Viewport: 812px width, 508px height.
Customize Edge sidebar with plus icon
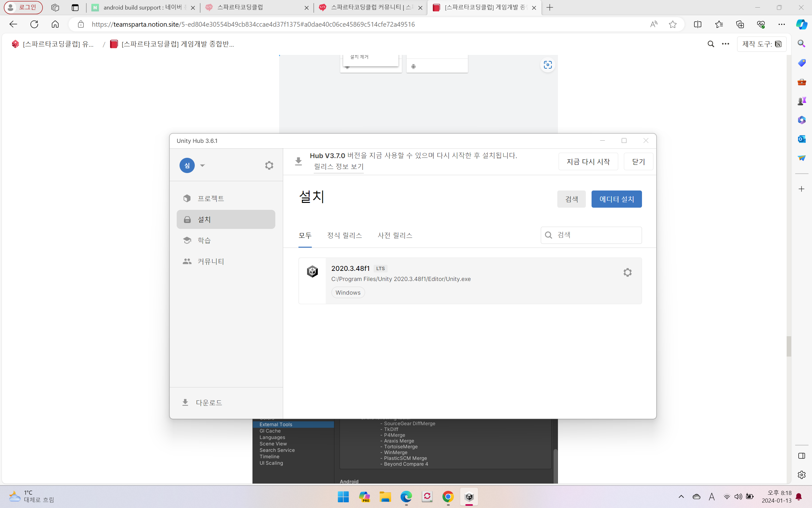[802, 189]
